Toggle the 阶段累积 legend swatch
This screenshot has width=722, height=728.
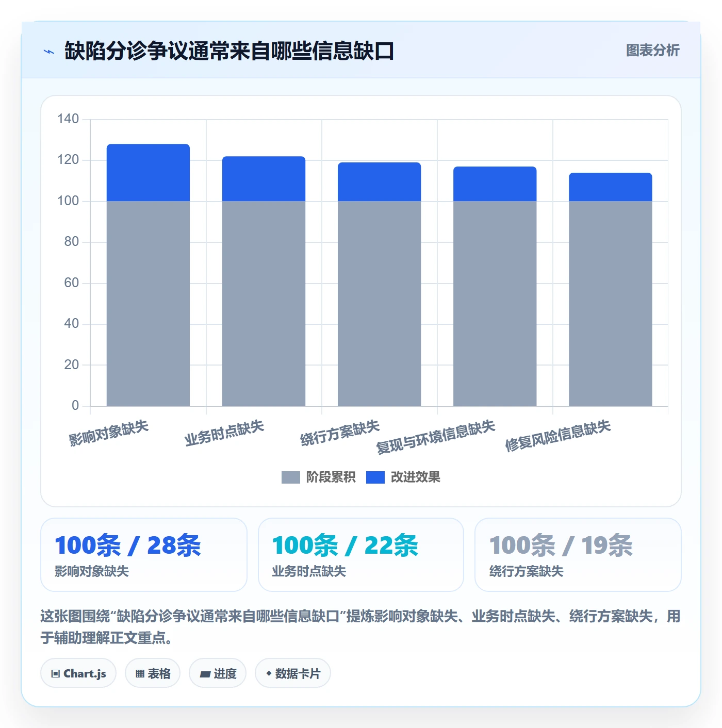tap(290, 477)
